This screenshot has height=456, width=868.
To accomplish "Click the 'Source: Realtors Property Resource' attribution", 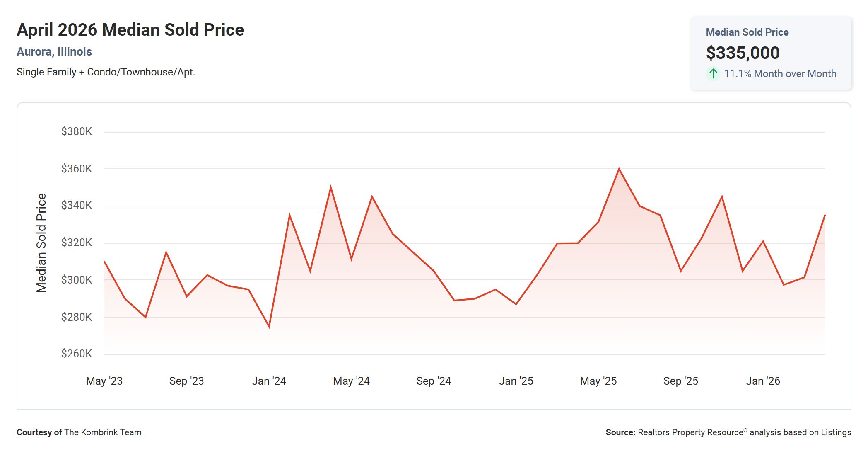I will tap(728, 432).
